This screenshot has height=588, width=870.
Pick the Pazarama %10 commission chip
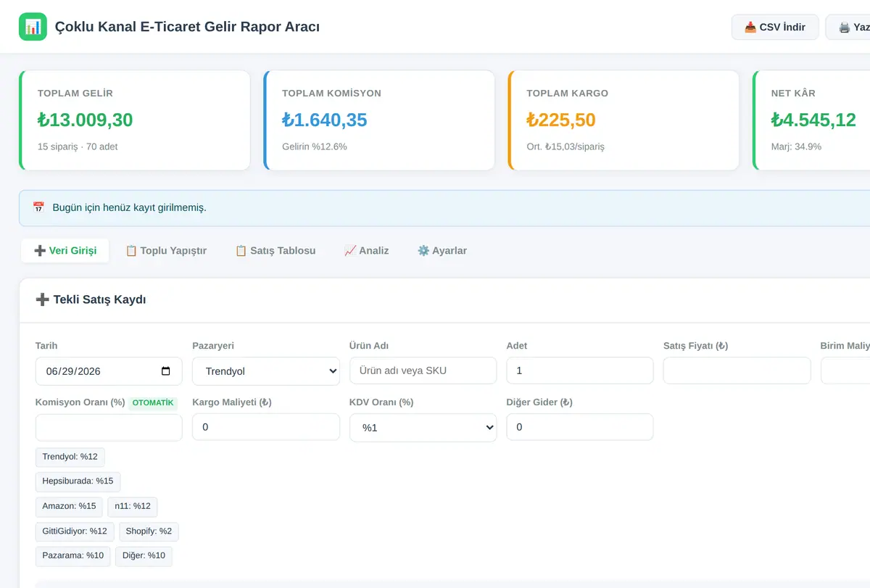(x=73, y=556)
